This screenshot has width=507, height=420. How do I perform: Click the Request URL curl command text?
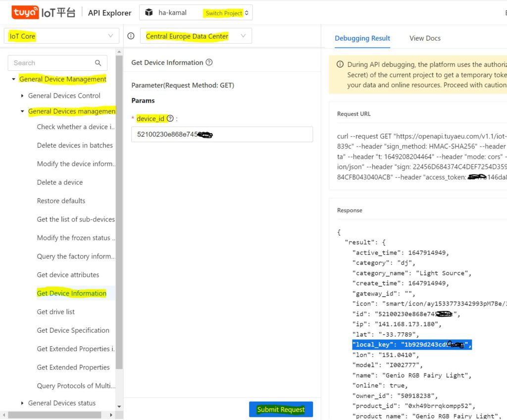pyautogui.click(x=422, y=157)
